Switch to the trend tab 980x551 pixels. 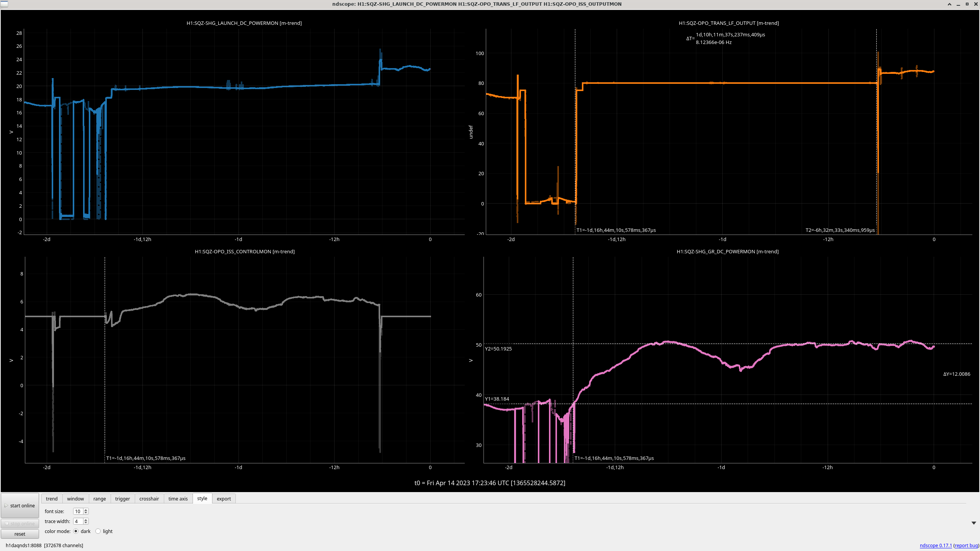tap(52, 499)
